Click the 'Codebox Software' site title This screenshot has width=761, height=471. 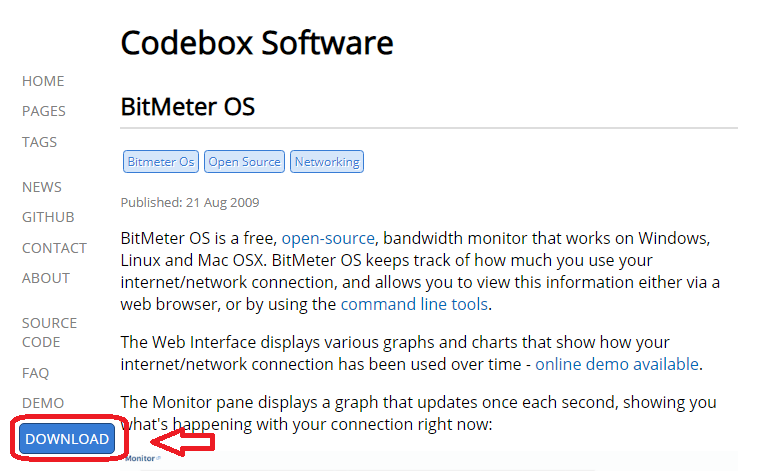(256, 43)
